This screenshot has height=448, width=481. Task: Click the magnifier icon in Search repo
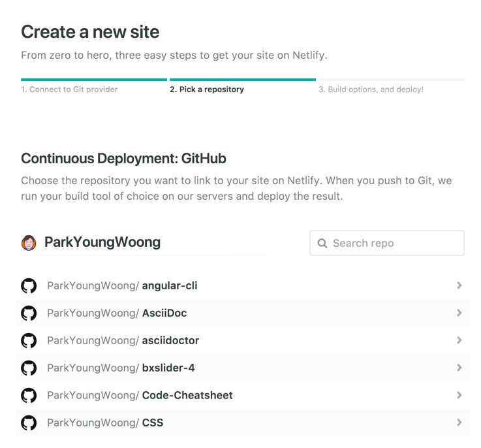[322, 243]
